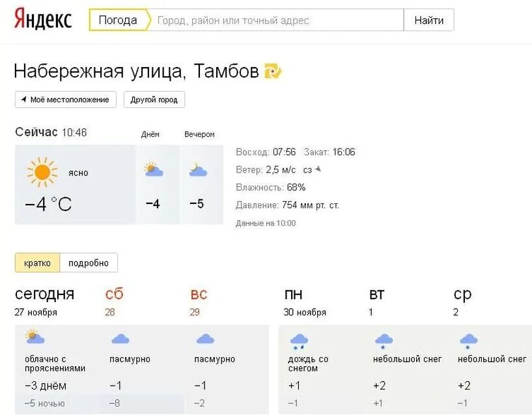Screen dimensions: 532x415
Task: Click Saturday's overcast cloud icon
Action: tap(120, 339)
